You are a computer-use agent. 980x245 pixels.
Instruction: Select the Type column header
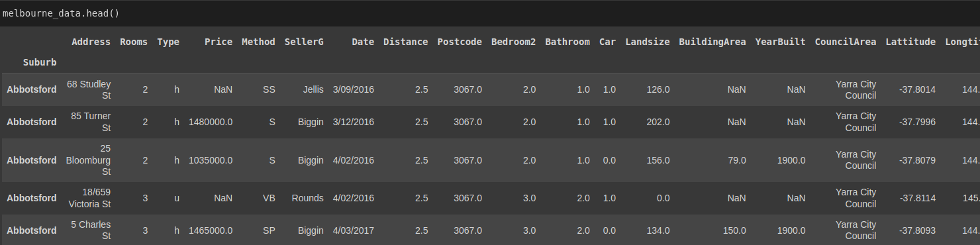pyautogui.click(x=168, y=42)
